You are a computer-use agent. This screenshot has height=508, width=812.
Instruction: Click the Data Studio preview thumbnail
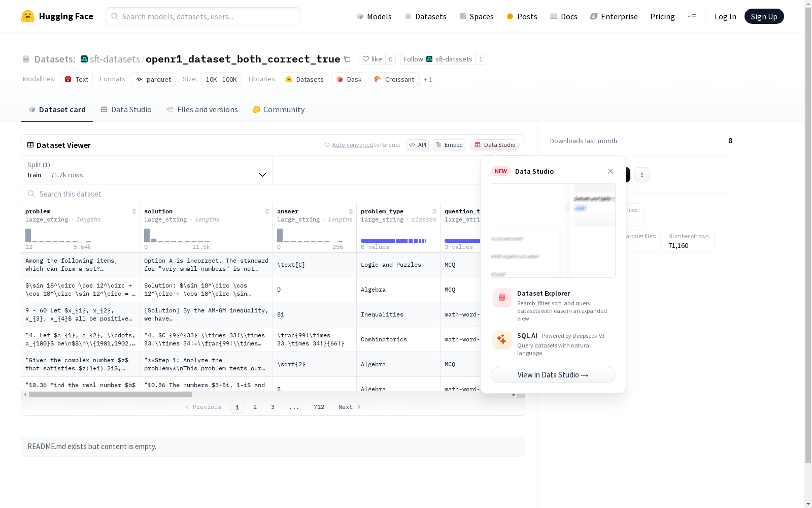[553, 231]
